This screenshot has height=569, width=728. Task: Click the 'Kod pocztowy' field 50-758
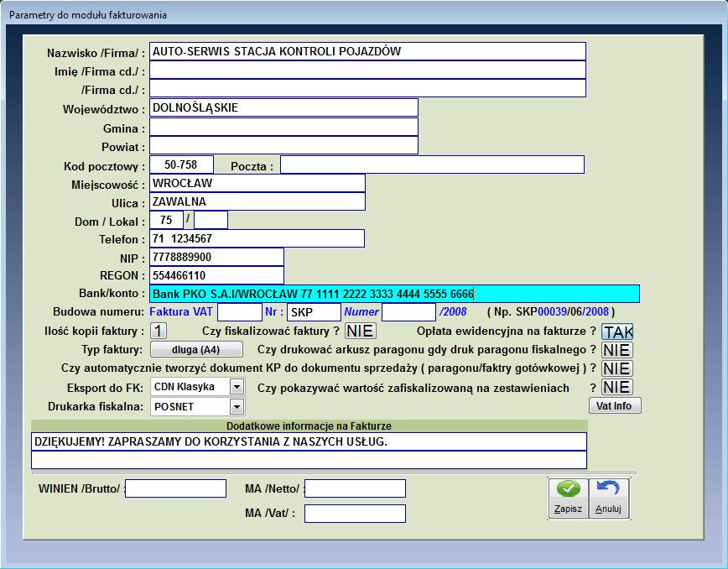coord(181,164)
